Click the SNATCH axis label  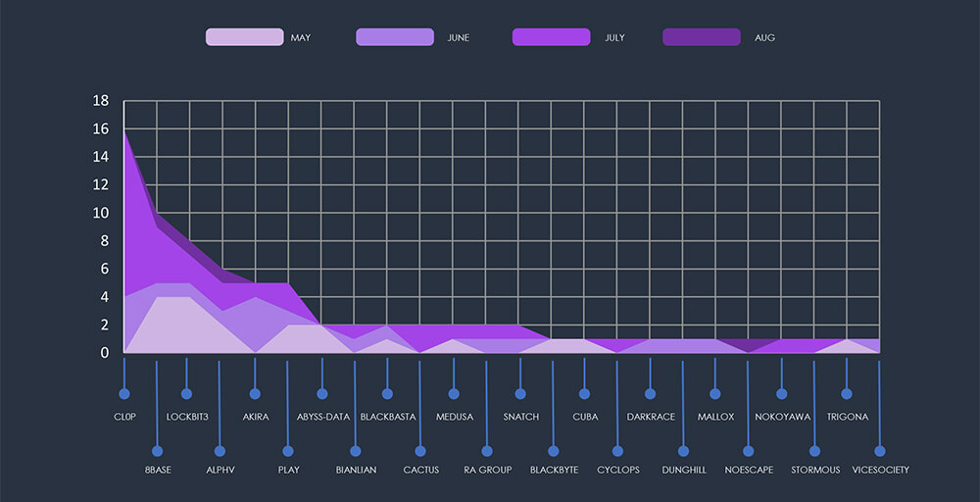point(521,417)
